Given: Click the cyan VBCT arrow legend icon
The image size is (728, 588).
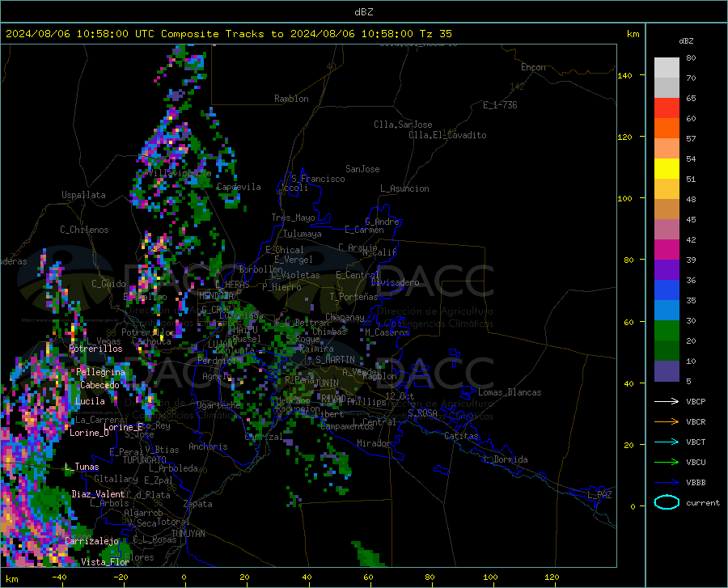Looking at the screenshot, I should tap(667, 442).
